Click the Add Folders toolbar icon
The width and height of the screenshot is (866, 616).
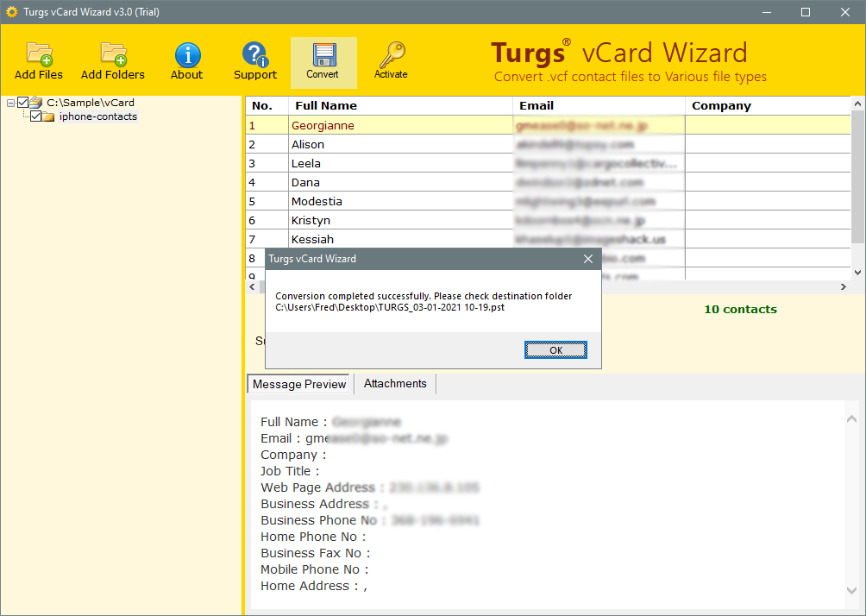113,61
